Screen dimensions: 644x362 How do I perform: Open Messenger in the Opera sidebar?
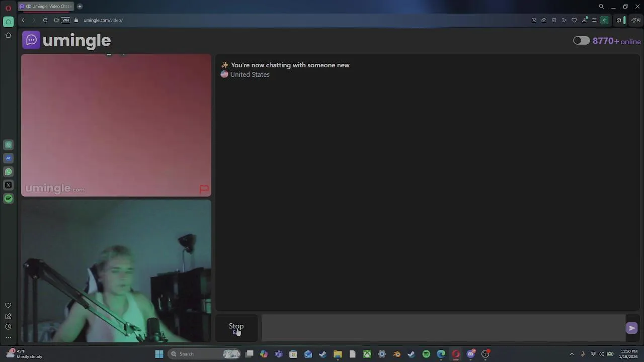(x=8, y=158)
